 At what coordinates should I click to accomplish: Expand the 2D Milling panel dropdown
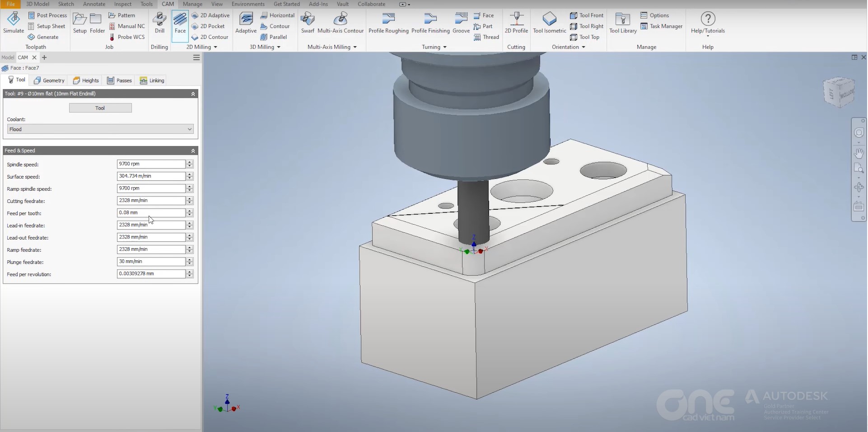click(x=215, y=47)
